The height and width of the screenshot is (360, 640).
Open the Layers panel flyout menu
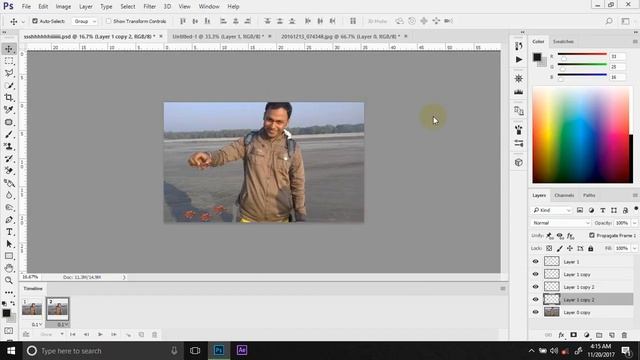coord(635,196)
